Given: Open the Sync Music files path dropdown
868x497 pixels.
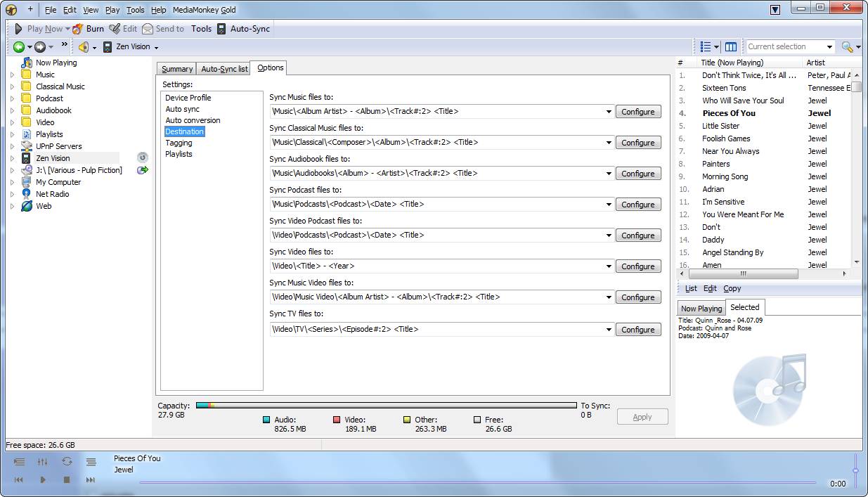Looking at the screenshot, I should [x=609, y=112].
